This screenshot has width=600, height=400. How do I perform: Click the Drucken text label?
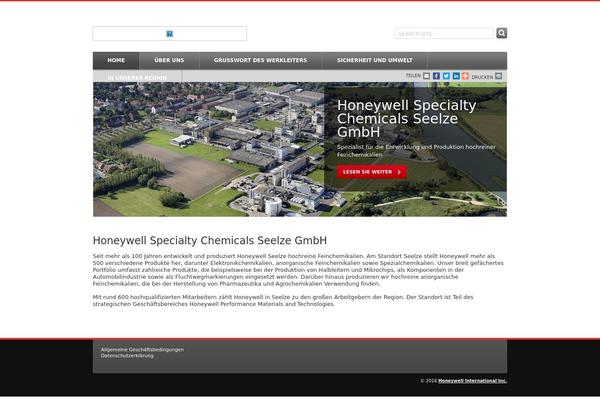482,77
